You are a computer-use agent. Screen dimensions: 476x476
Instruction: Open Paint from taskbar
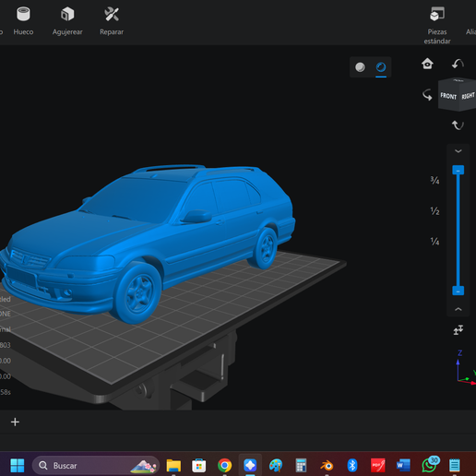pos(276,465)
